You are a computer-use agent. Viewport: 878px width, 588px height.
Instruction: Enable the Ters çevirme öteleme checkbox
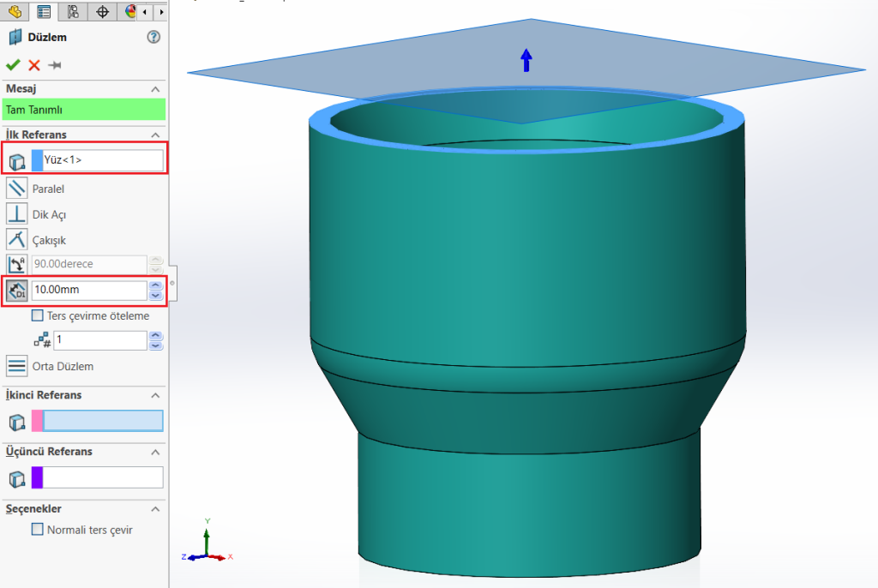click(37, 315)
